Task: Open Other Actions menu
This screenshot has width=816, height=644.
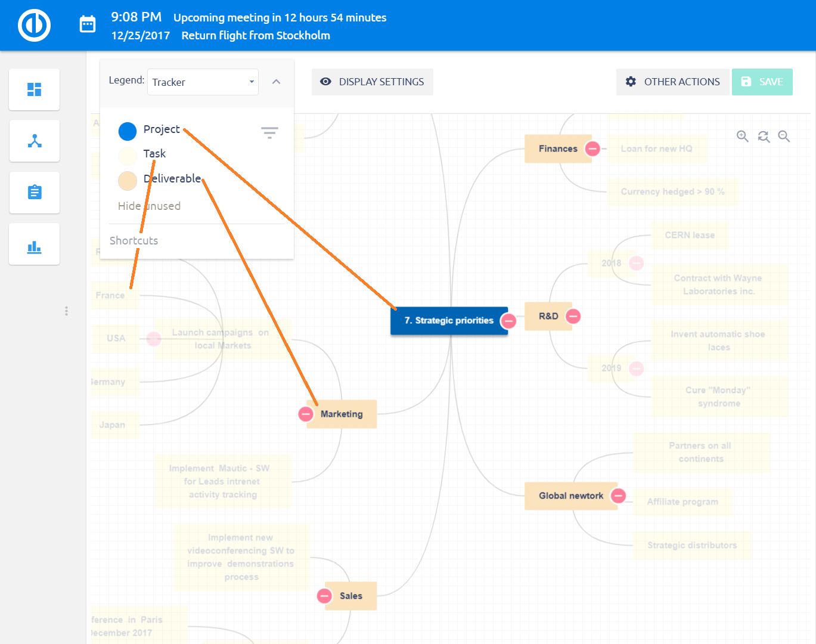Action: [673, 82]
